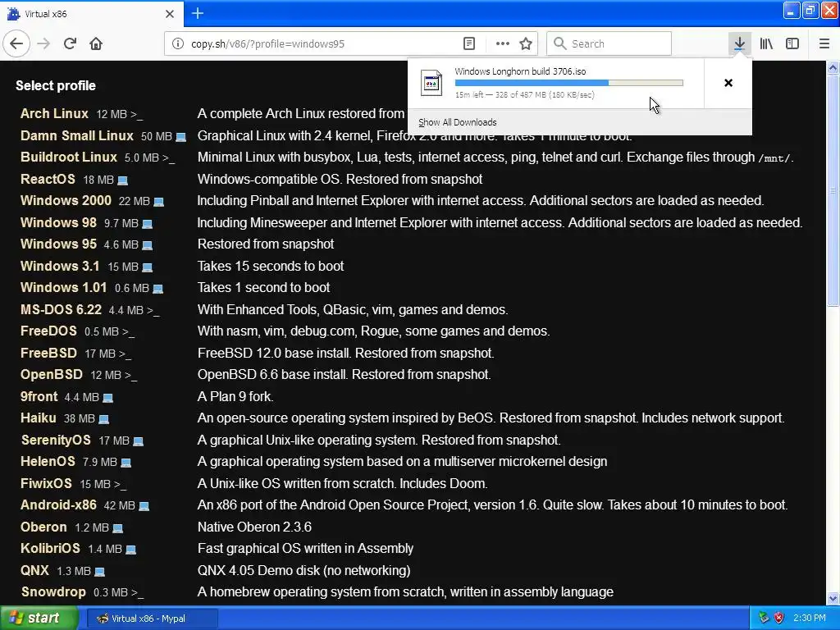Image resolution: width=840 pixels, height=630 pixels.
Task: Open the hamburger application menu
Action: pos(824,43)
